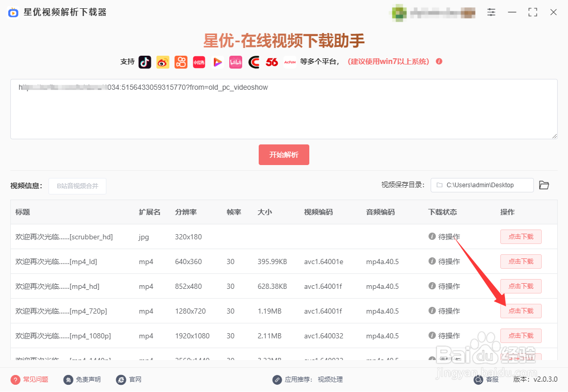Image resolution: width=568 pixels, height=392 pixels.
Task: Open the 客服 support link
Action: [492, 380]
